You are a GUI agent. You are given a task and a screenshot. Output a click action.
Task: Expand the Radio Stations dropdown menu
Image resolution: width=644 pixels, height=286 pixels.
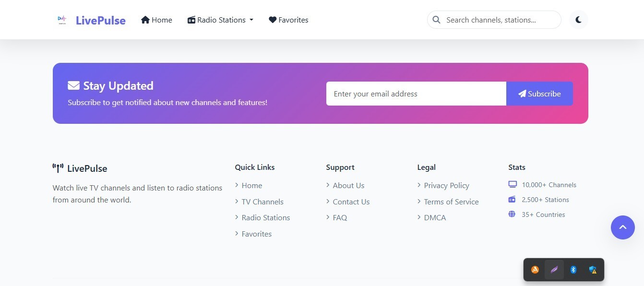(x=220, y=20)
